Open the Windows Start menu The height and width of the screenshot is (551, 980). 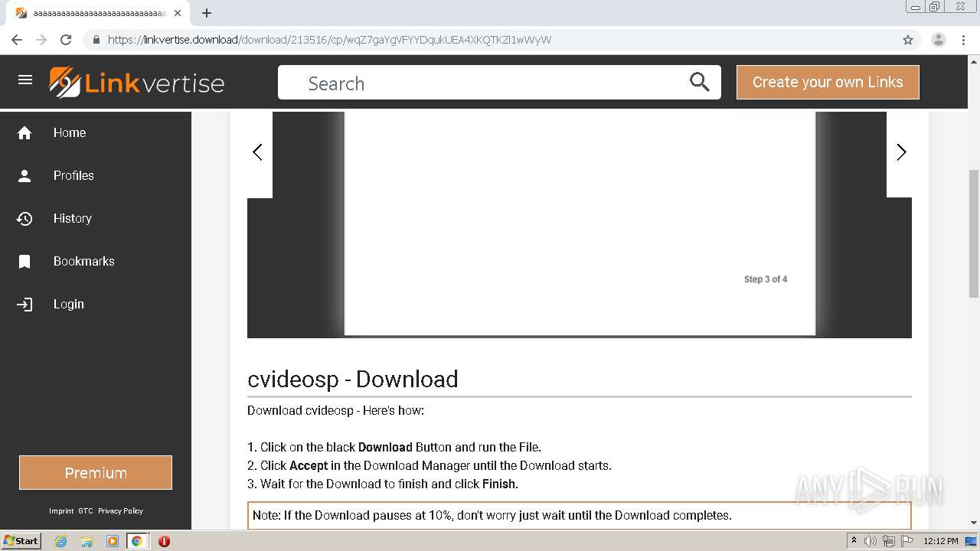pos(21,540)
